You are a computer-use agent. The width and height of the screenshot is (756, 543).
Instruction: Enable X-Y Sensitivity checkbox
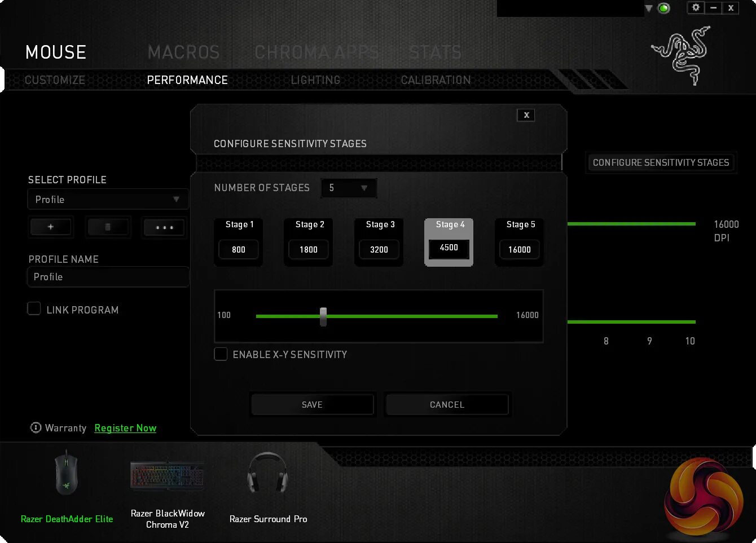click(221, 354)
